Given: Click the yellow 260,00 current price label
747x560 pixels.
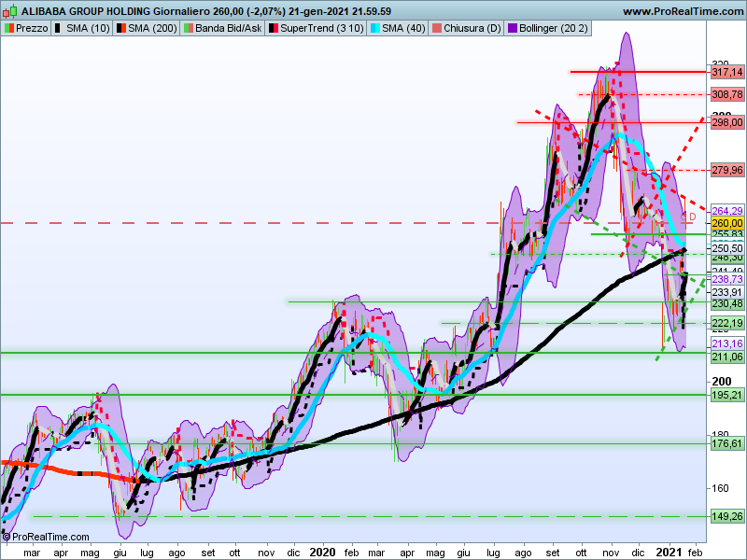Looking at the screenshot, I should [727, 223].
